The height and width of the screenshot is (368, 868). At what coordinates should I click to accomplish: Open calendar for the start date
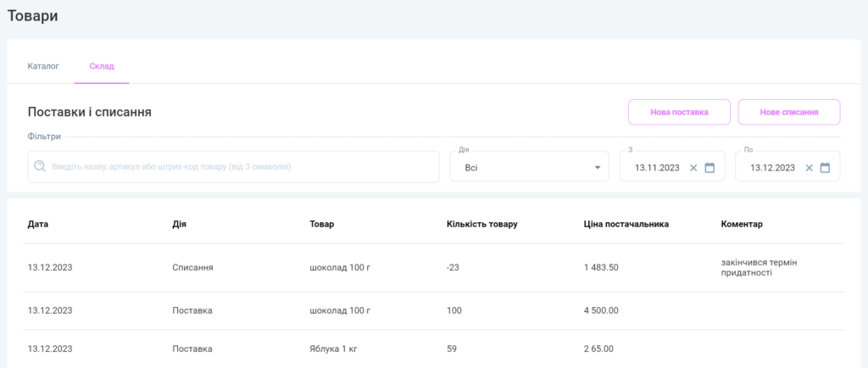710,168
